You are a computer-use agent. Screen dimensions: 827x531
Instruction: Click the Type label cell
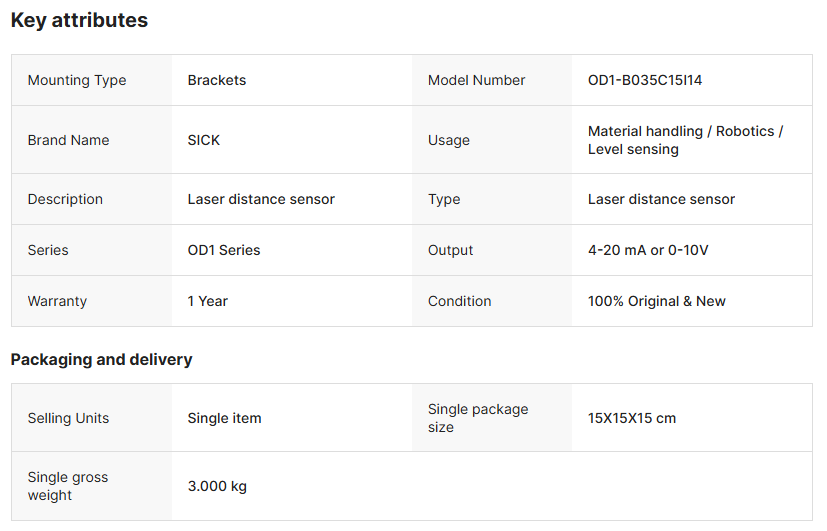(444, 199)
